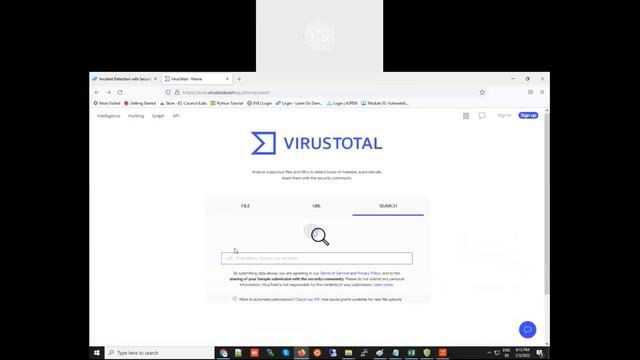Click the page vertical scrollbar
This screenshot has width=640, height=360.
[547, 204]
